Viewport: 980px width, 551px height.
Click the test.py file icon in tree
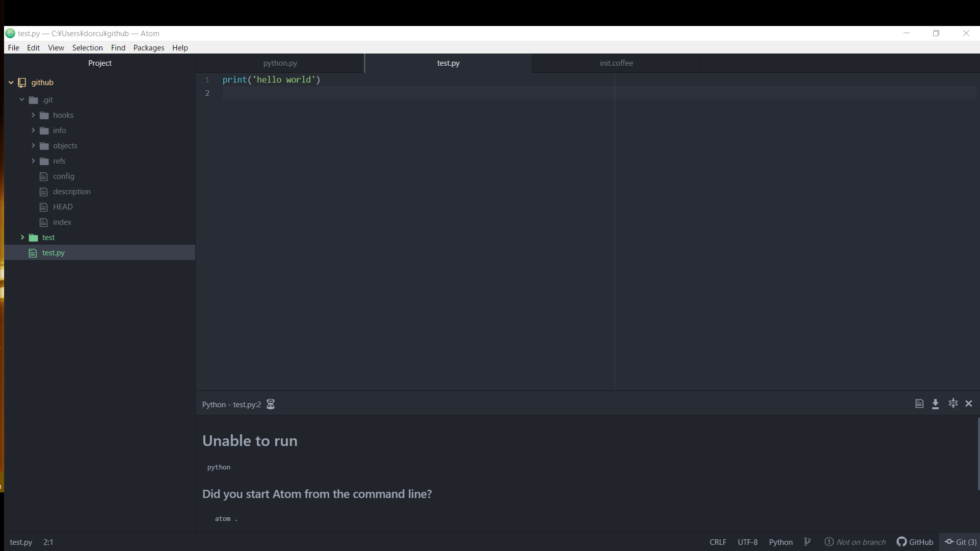click(33, 253)
